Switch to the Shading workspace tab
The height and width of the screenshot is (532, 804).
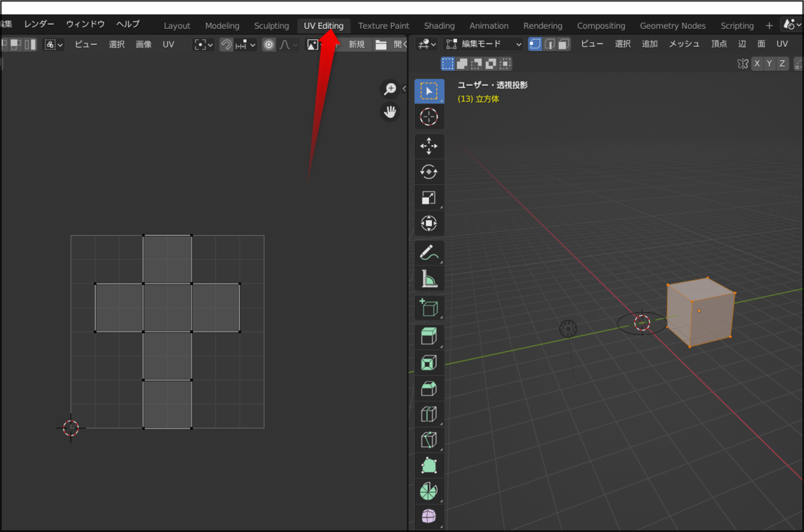coord(439,25)
